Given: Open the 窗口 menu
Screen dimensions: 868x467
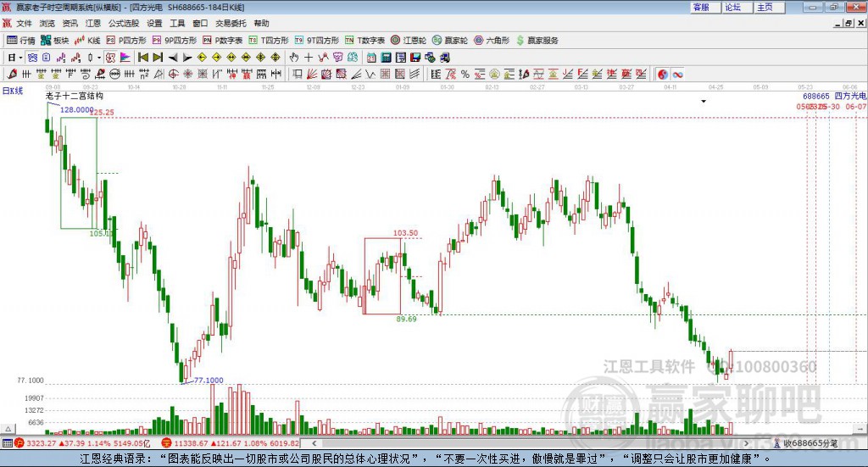Looking at the screenshot, I should 200,23.
